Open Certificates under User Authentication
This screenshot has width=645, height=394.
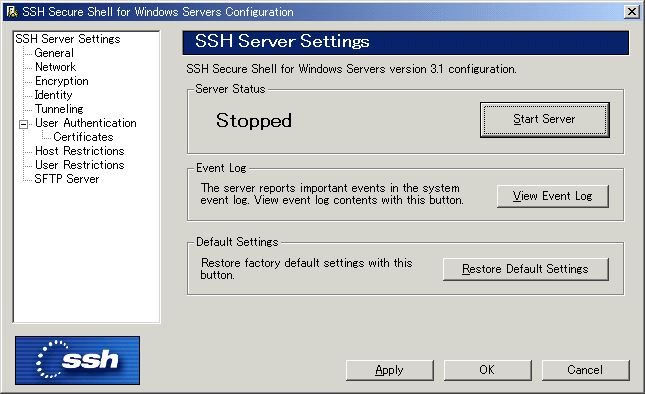coord(84,137)
